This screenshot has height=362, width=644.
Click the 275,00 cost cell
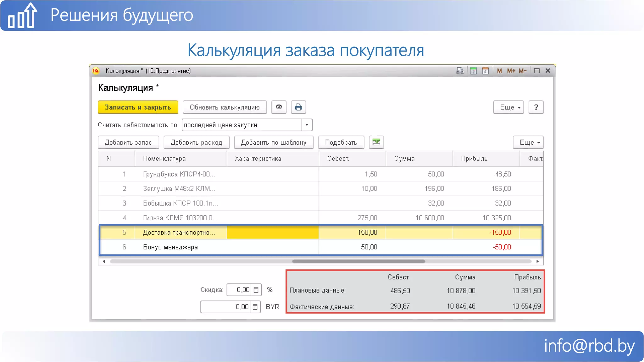352,218
